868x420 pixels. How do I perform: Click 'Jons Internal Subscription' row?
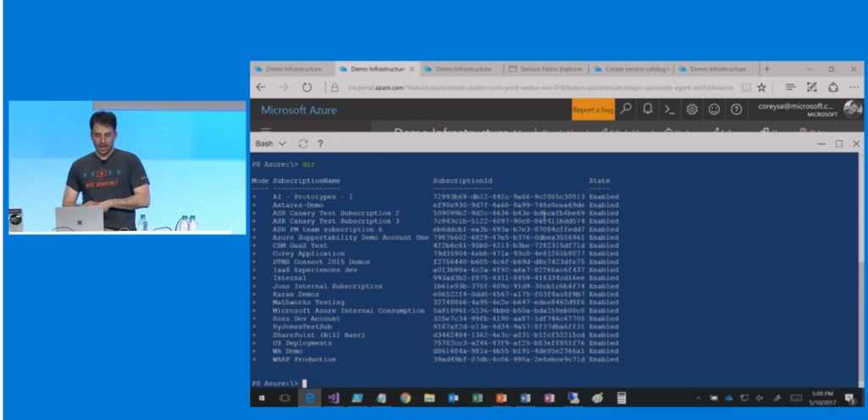(435, 286)
